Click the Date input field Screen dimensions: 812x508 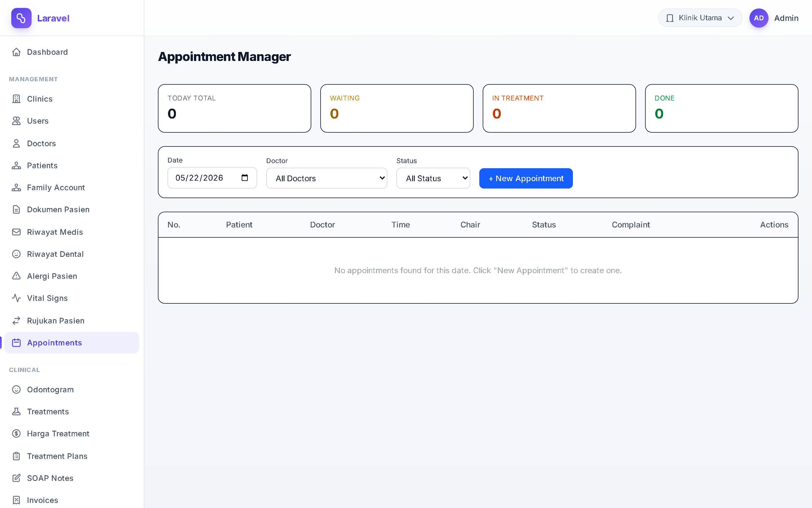pos(212,178)
